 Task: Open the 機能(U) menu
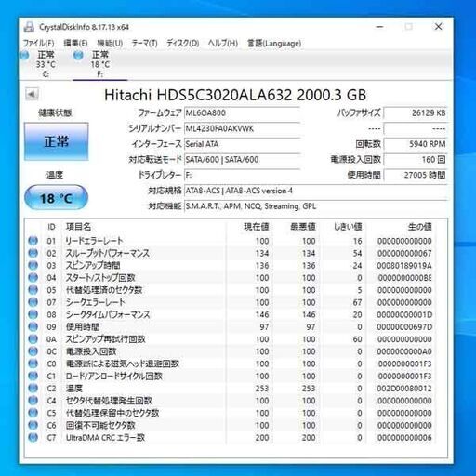click(x=110, y=43)
